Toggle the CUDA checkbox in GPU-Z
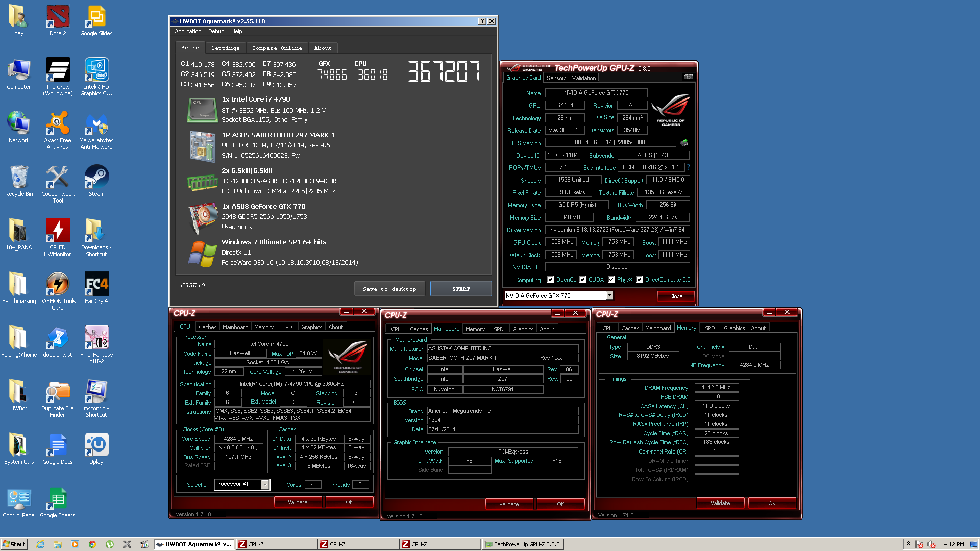980x551 pixels. point(583,280)
